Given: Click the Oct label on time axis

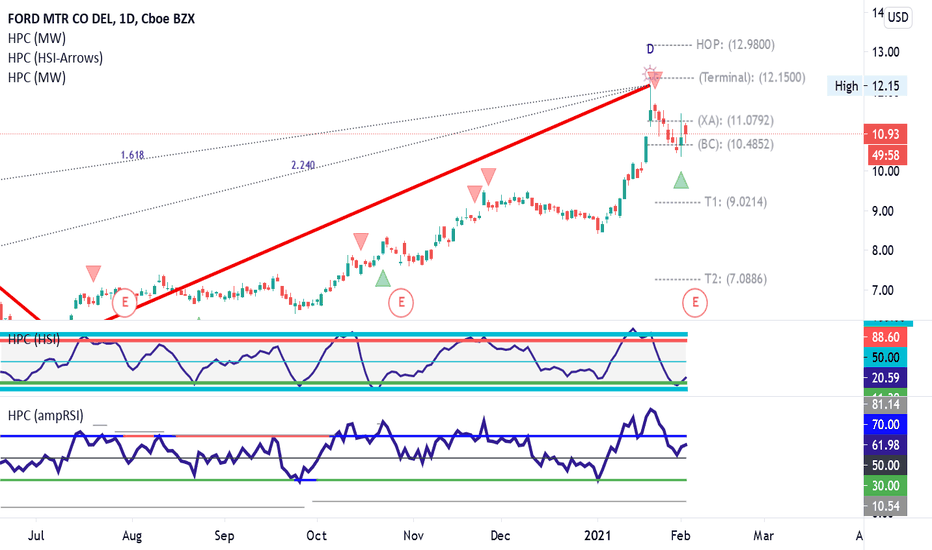Looking at the screenshot, I should click(317, 536).
